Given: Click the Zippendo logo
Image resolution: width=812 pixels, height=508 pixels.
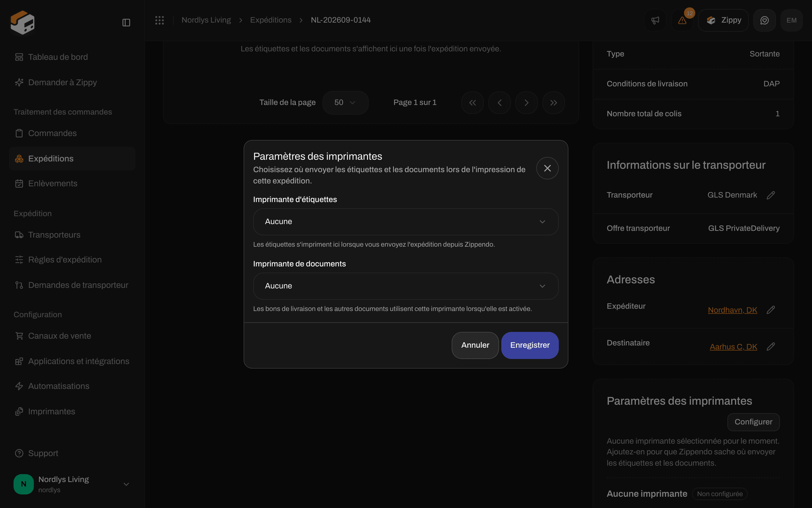Looking at the screenshot, I should 23,23.
